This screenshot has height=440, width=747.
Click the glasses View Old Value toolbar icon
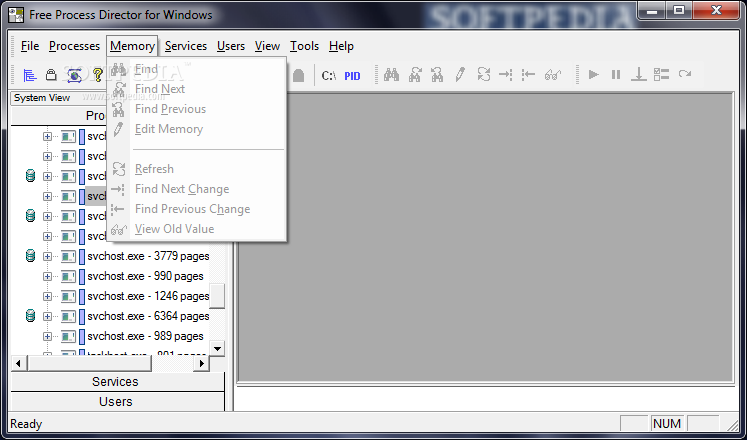[x=553, y=75]
